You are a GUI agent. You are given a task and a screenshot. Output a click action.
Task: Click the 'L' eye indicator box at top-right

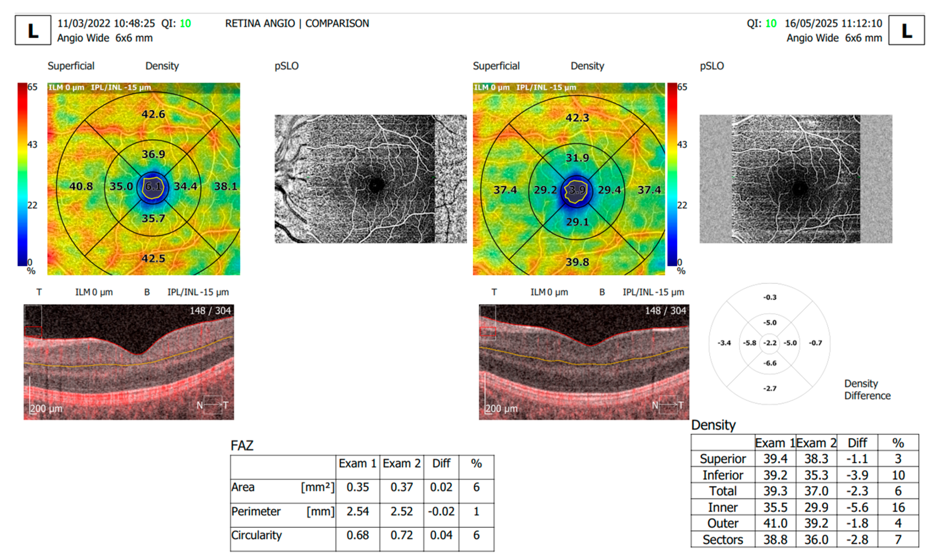tap(906, 30)
